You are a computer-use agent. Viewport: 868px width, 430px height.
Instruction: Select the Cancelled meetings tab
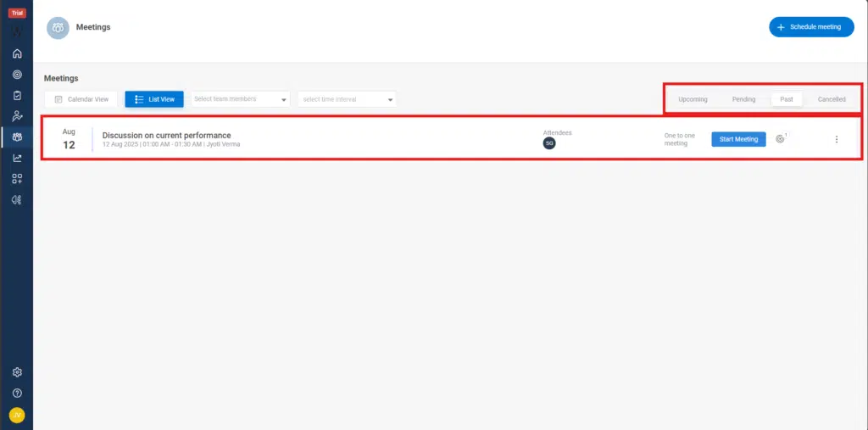[x=832, y=99]
